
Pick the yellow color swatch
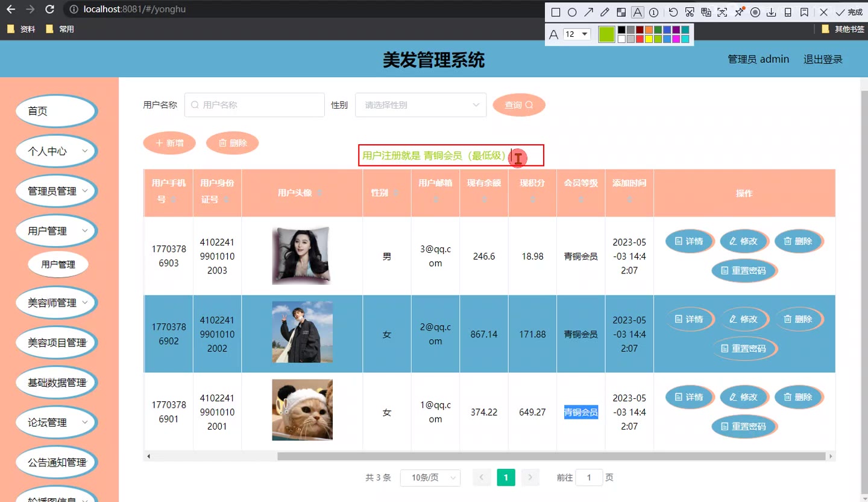649,39
